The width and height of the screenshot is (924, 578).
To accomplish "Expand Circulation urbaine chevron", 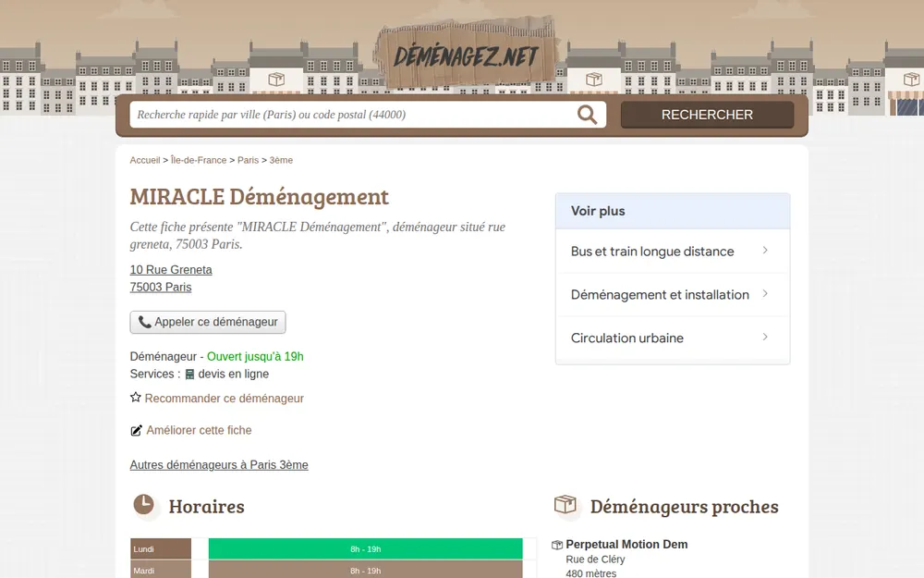I will point(765,338).
